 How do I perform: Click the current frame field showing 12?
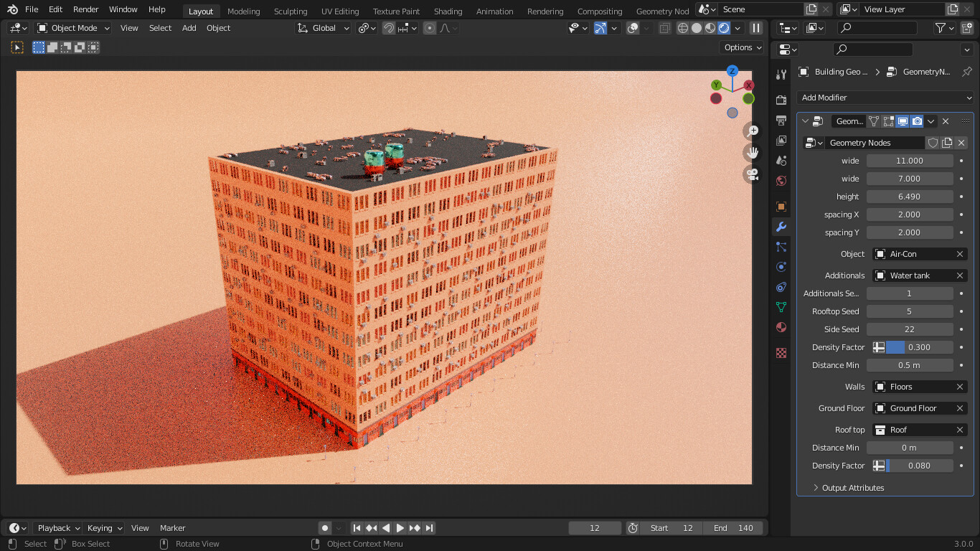point(594,527)
